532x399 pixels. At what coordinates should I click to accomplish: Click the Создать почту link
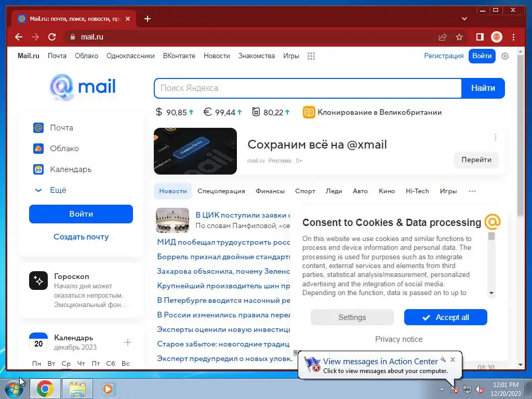click(81, 237)
